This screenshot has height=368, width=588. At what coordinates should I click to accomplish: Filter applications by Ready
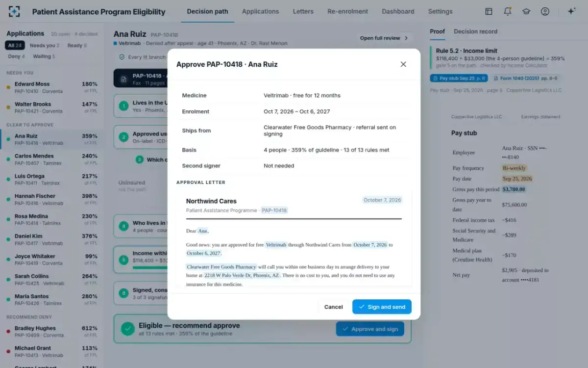pos(77,46)
